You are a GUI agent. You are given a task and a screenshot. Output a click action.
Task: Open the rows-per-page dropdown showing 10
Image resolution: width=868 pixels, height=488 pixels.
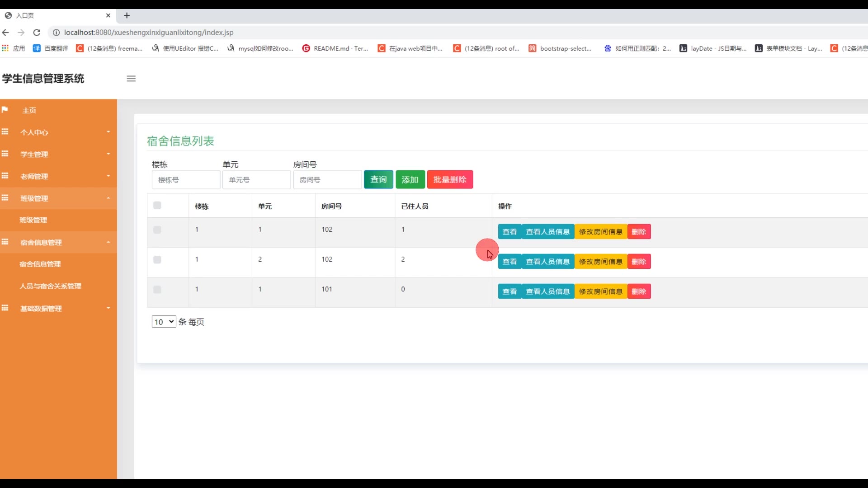click(x=164, y=322)
